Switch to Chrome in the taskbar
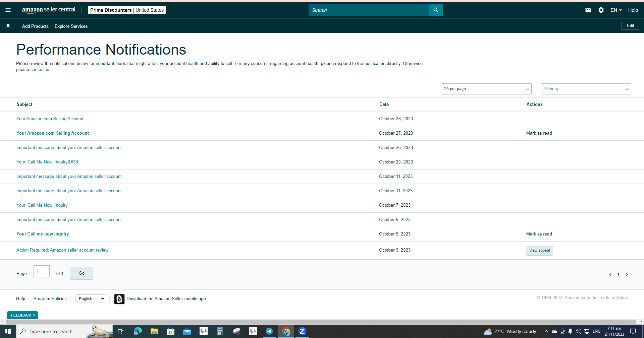644x338 pixels. click(x=286, y=331)
